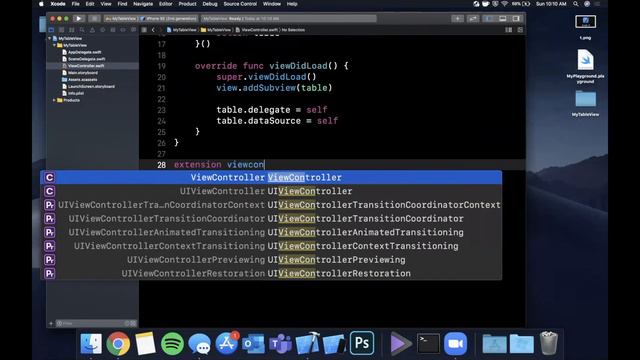
Task: Open the Editor menu
Action: tap(165, 4)
